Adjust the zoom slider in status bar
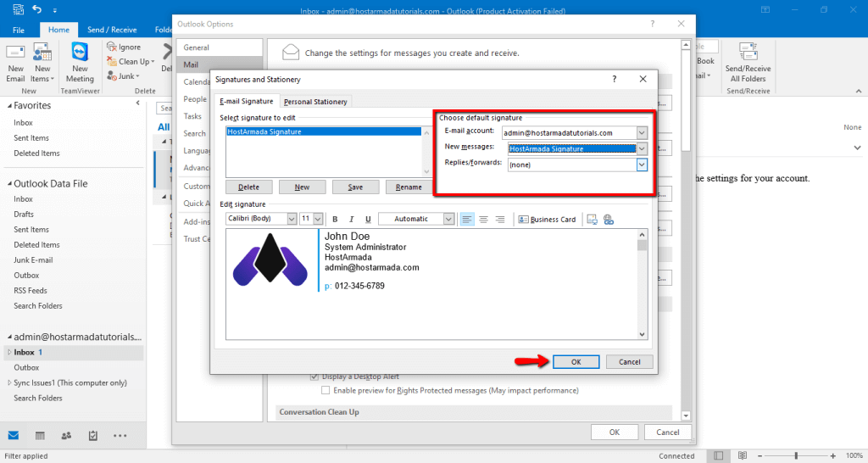Image resolution: width=868 pixels, height=463 pixels. [x=796, y=455]
